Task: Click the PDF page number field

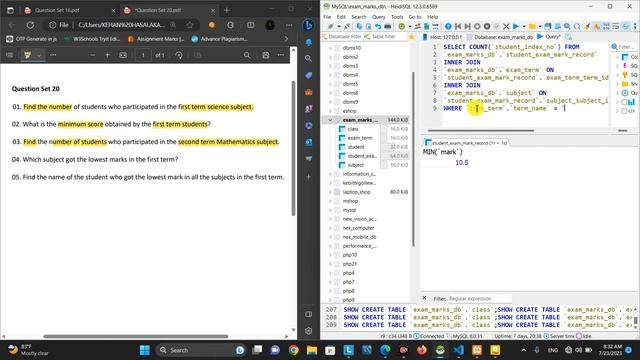Action: point(143,55)
